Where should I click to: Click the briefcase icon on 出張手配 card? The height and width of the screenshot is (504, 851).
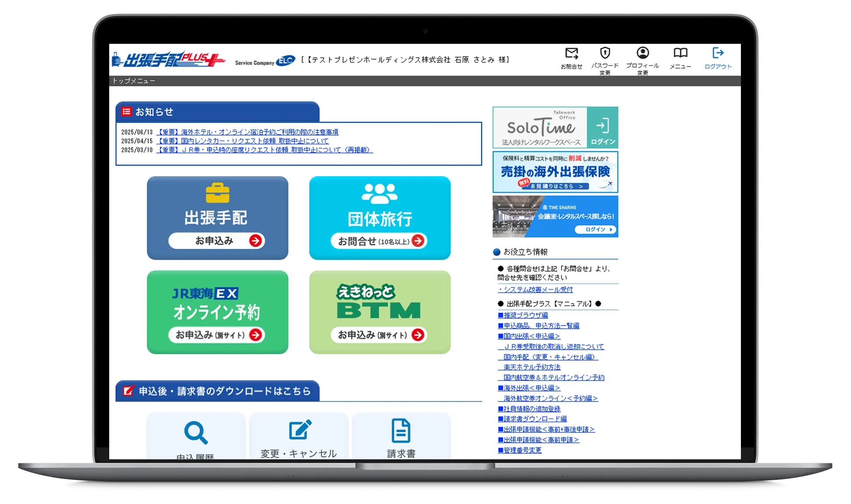click(x=218, y=193)
